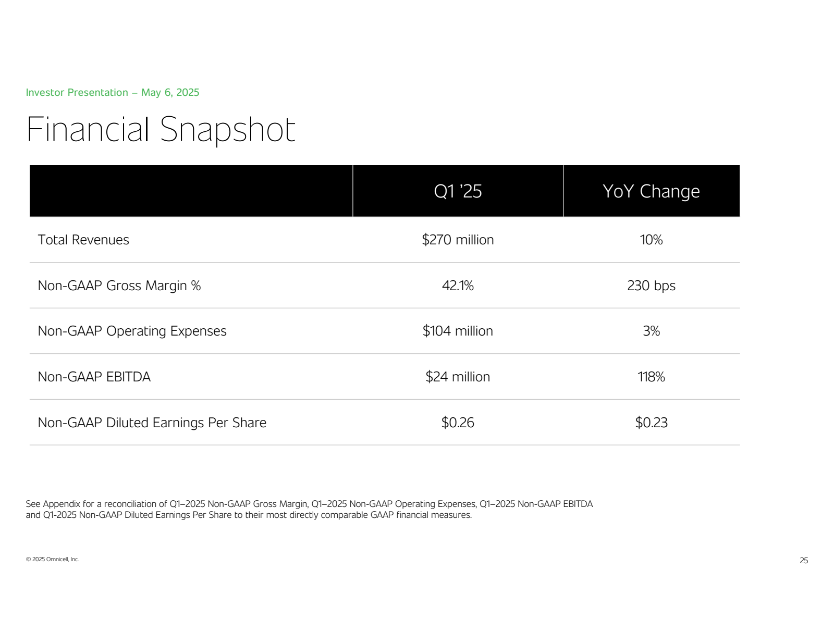Viewport: 834px width, 644px height.
Task: Click the Non-GAAP Gross Margin % label
Action: click(119, 286)
